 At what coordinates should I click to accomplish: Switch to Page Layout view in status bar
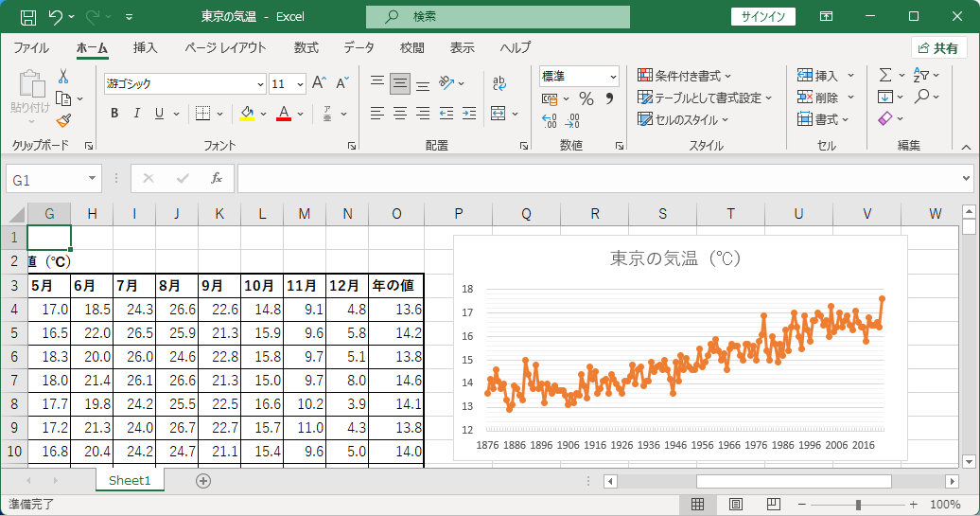pyautogui.click(x=736, y=504)
